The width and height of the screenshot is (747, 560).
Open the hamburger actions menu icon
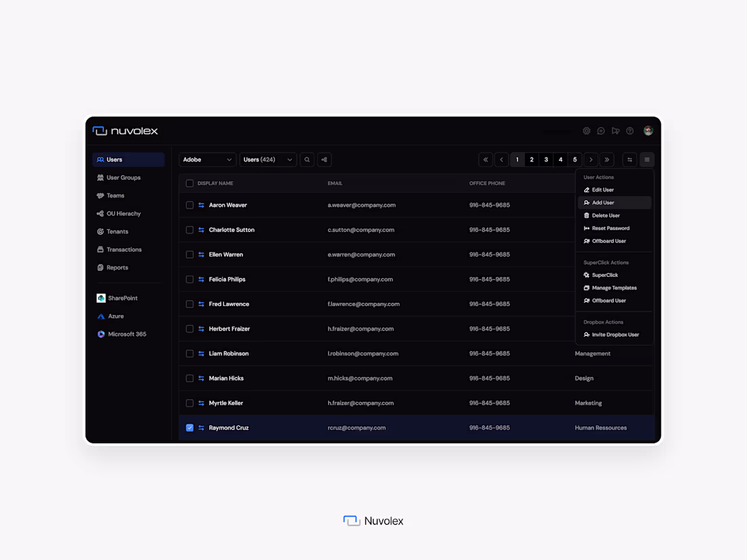(646, 160)
